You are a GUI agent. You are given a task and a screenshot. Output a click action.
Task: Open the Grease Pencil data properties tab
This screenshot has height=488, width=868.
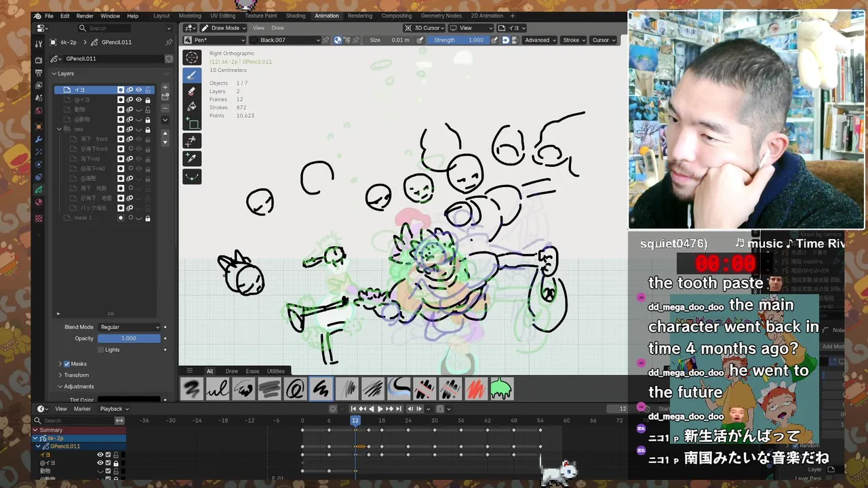(39, 189)
